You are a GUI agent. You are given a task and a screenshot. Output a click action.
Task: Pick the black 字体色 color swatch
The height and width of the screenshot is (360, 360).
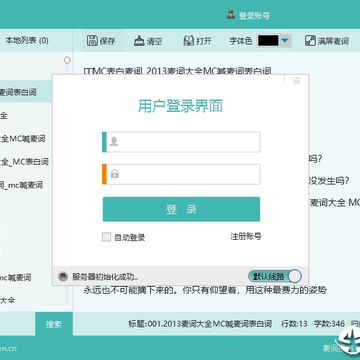(x=268, y=41)
